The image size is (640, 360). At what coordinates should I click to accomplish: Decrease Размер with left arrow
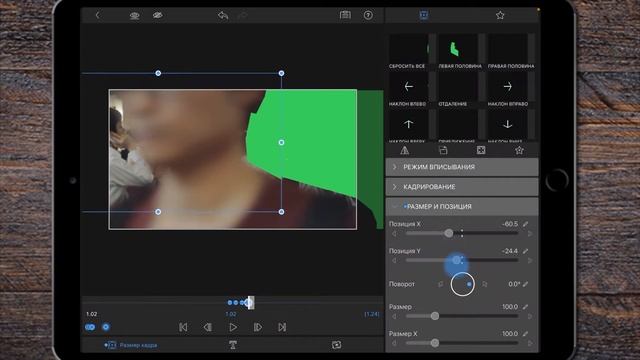(x=394, y=316)
